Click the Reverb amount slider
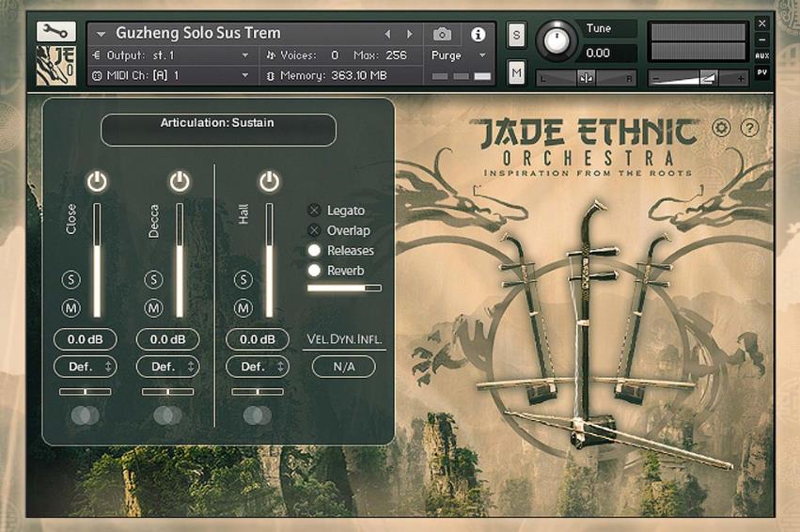This screenshot has width=800, height=532. [344, 289]
